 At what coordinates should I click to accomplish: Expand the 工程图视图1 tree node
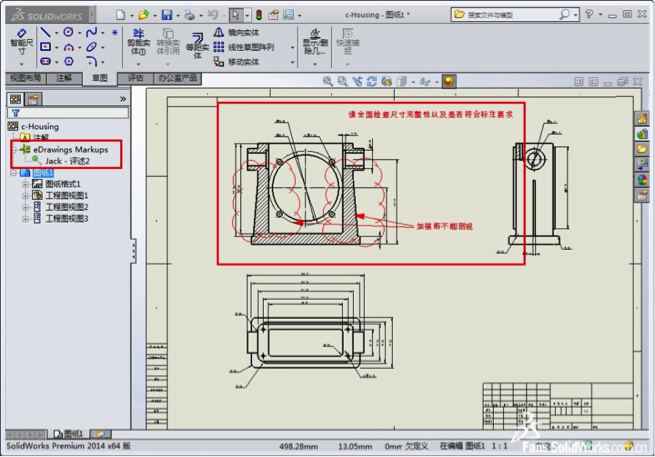(x=26, y=195)
